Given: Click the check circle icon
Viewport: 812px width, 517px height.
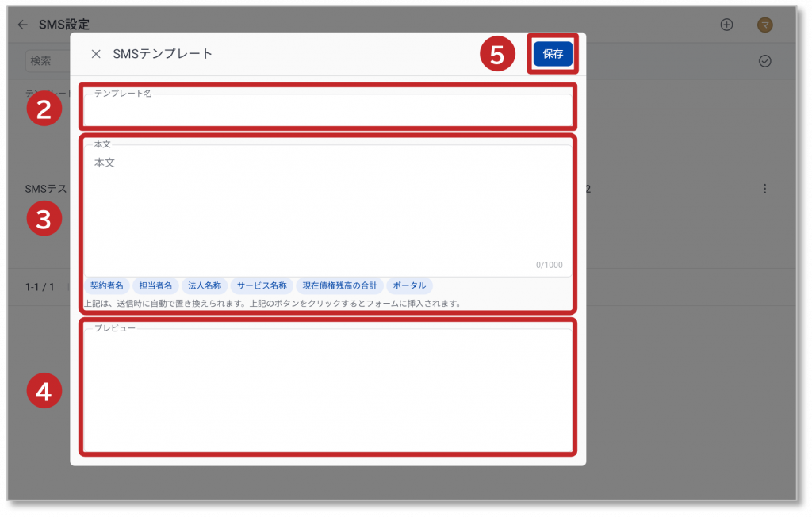Looking at the screenshot, I should pyautogui.click(x=765, y=61).
